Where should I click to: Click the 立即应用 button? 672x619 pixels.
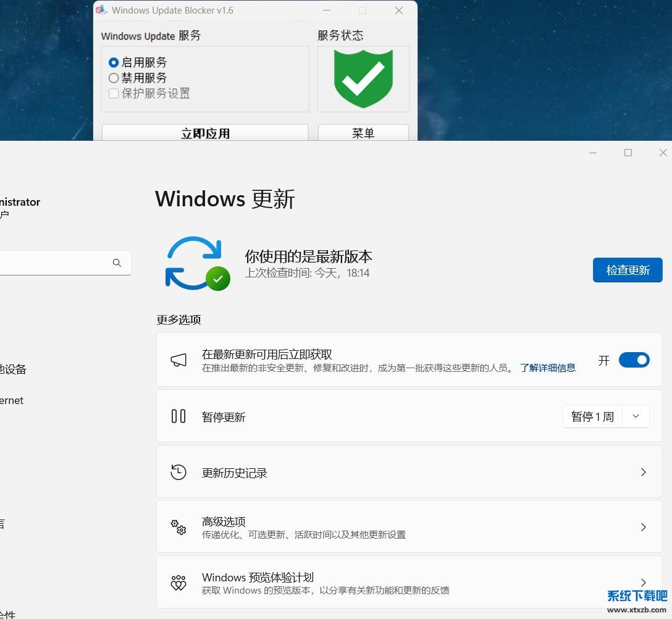click(x=204, y=133)
